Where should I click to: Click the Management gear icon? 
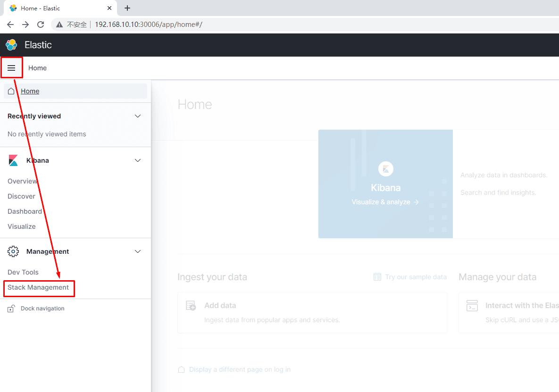(x=13, y=251)
